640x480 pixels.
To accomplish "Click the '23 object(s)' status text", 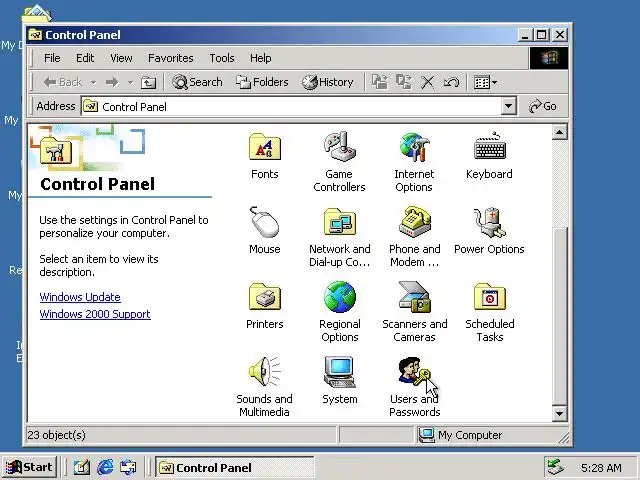I will (x=56, y=435).
